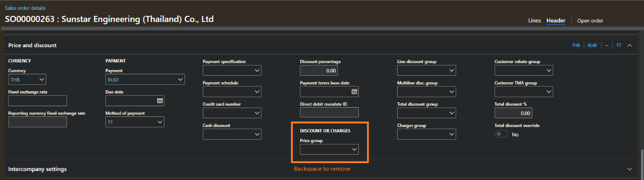Image resolution: width=644 pixels, height=180 pixels.
Task: Click the THB summary link in section header
Action: [576, 45]
